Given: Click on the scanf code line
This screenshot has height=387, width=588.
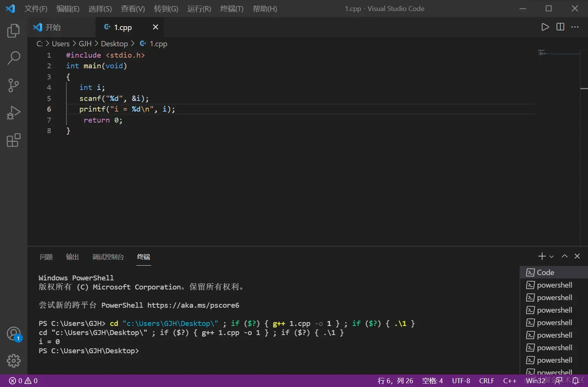Looking at the screenshot, I should [114, 98].
